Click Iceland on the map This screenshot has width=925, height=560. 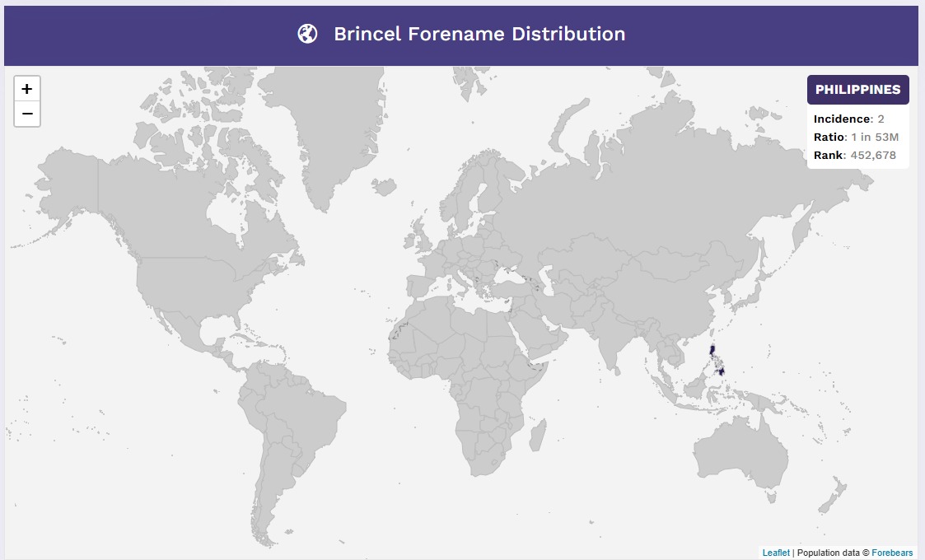click(384, 187)
